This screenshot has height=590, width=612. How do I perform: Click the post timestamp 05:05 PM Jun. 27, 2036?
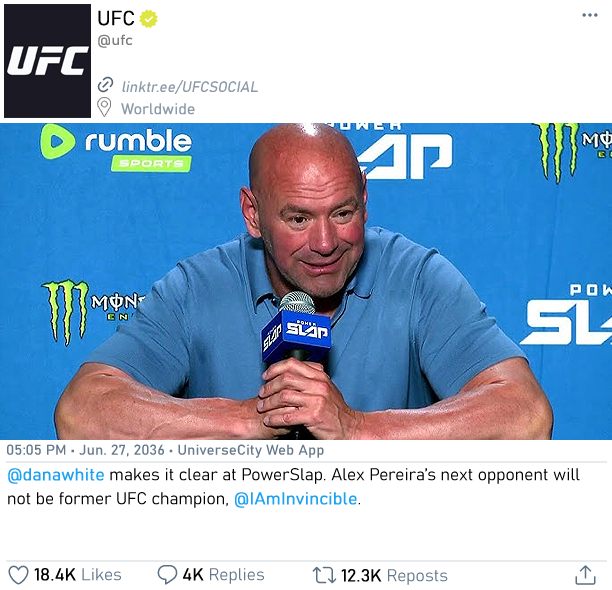pos(85,450)
